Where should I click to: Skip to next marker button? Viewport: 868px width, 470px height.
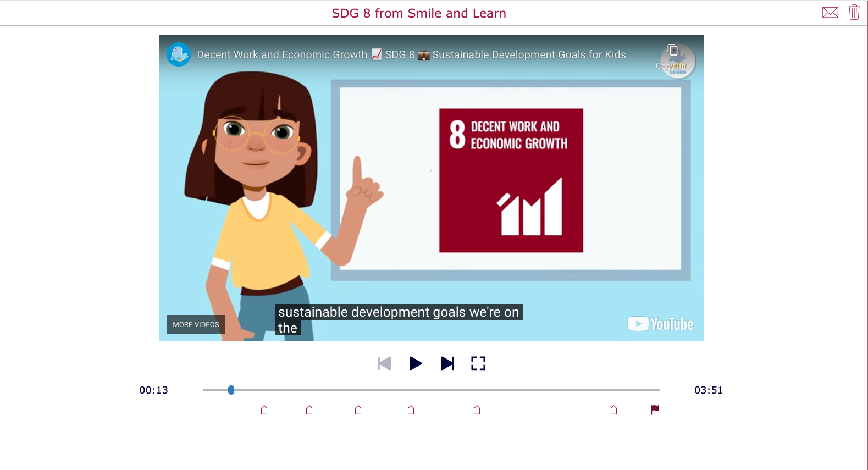pyautogui.click(x=447, y=363)
